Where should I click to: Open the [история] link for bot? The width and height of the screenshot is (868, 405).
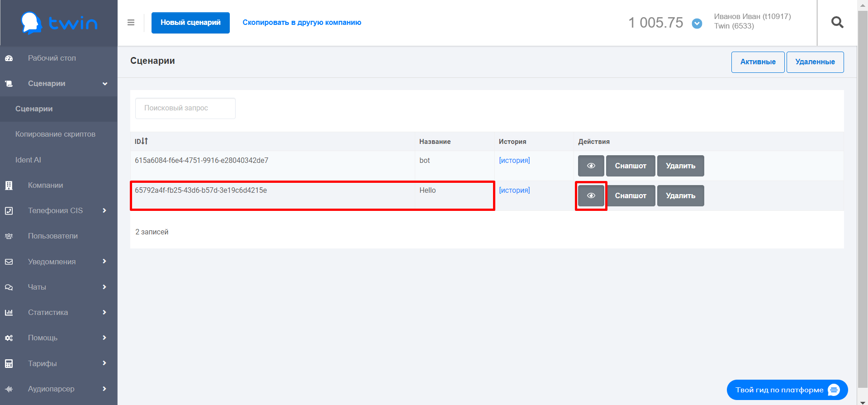514,160
